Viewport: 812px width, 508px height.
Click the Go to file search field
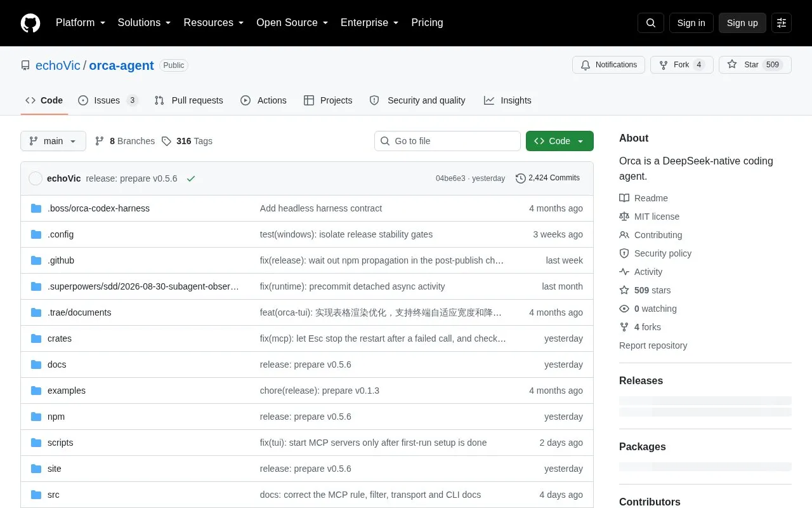(447, 141)
